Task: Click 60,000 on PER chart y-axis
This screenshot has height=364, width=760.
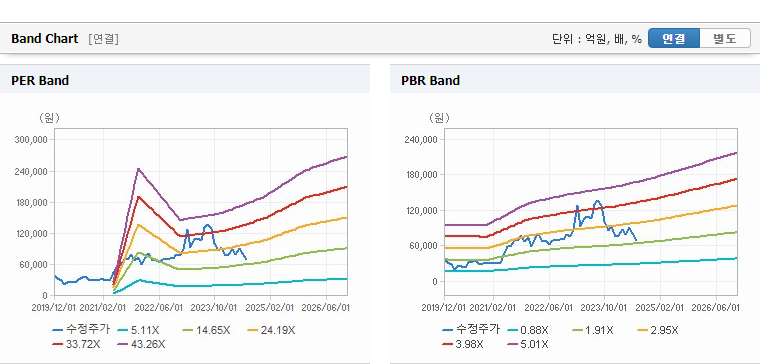Action: pyautogui.click(x=34, y=264)
